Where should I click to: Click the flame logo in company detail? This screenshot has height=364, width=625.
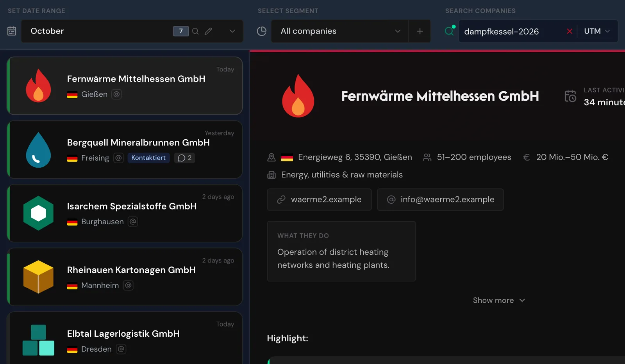pyautogui.click(x=298, y=96)
